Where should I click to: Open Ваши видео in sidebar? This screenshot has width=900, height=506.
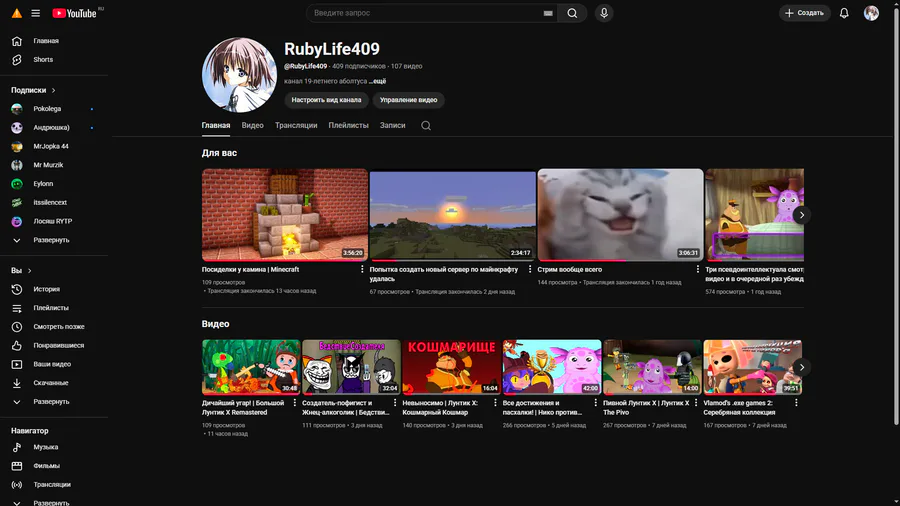click(54, 364)
